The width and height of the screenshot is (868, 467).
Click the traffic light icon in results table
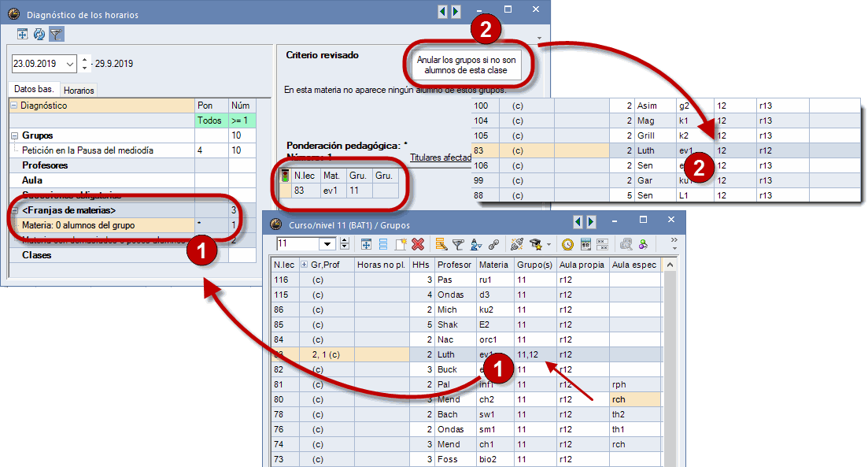pos(285,176)
